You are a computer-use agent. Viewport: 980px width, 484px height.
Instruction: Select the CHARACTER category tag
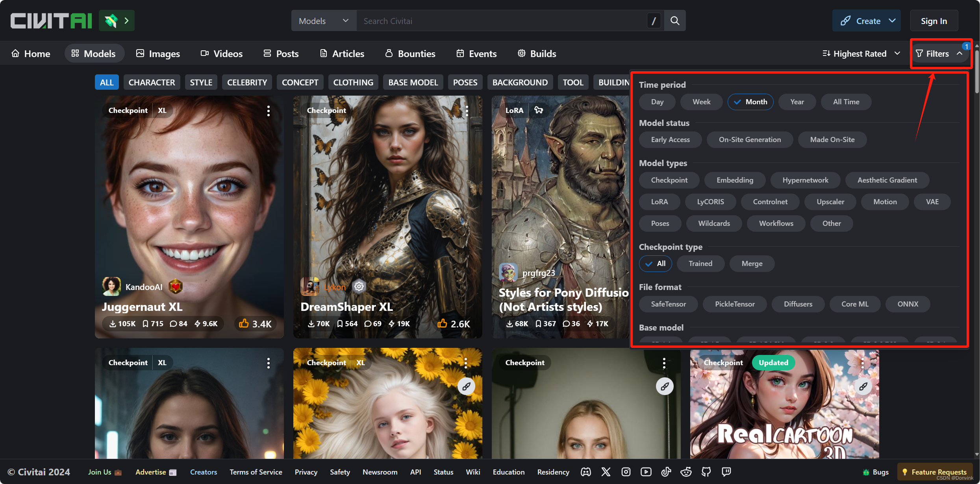152,82
